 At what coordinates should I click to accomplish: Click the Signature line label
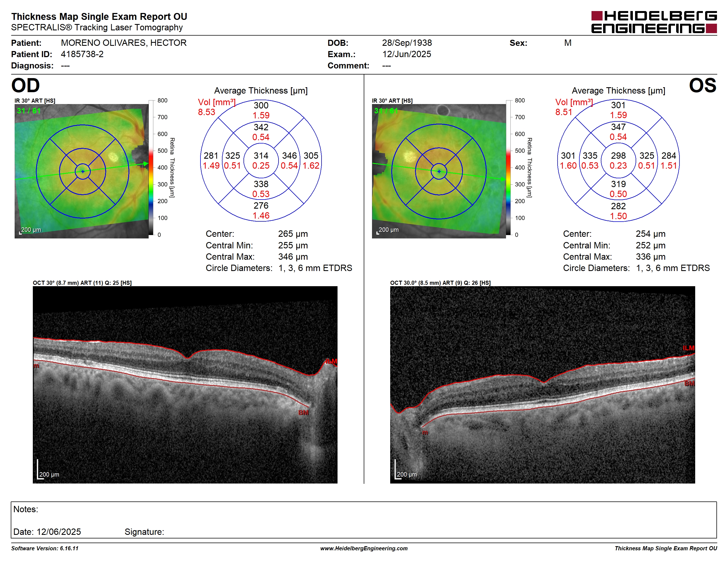144,532
